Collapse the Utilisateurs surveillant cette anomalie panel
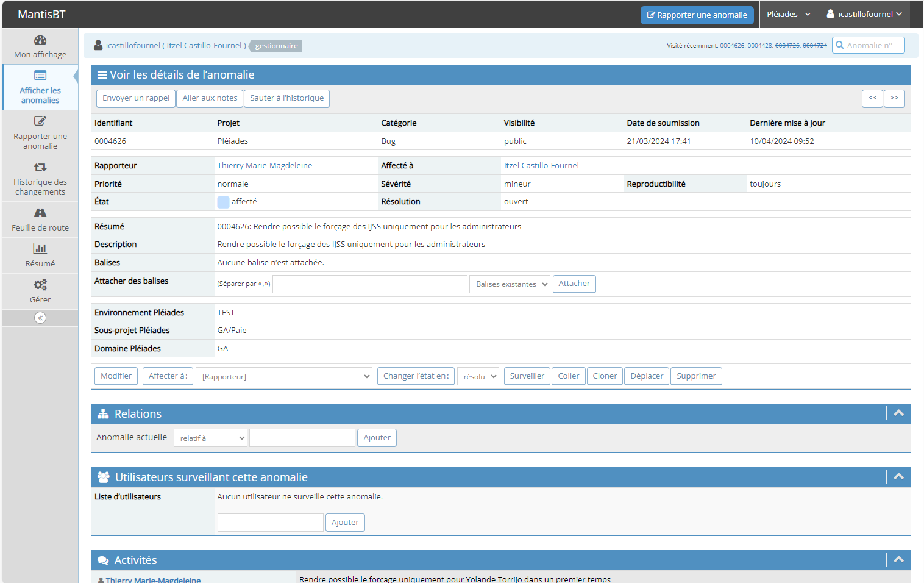Viewport: 924px width, 583px height. click(x=898, y=477)
